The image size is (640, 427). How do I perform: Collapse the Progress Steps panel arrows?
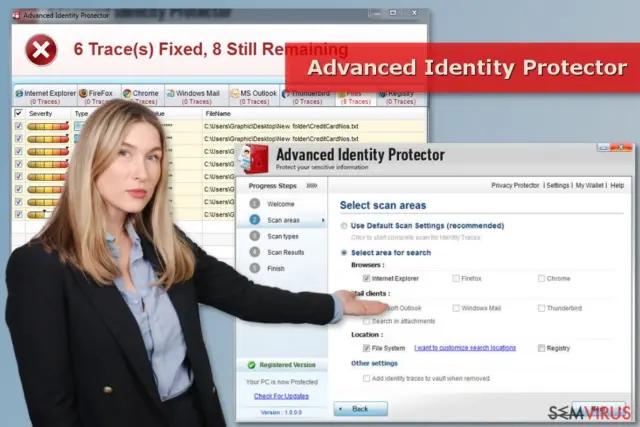pyautogui.click(x=311, y=186)
